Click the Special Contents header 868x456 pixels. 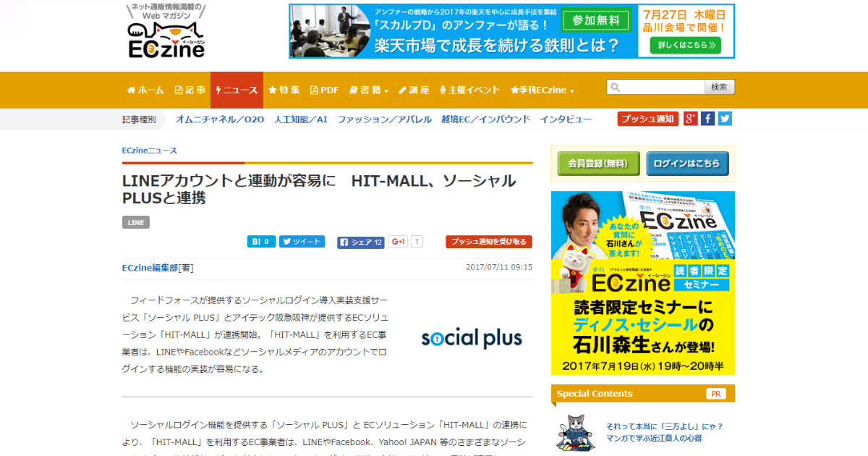(x=643, y=394)
